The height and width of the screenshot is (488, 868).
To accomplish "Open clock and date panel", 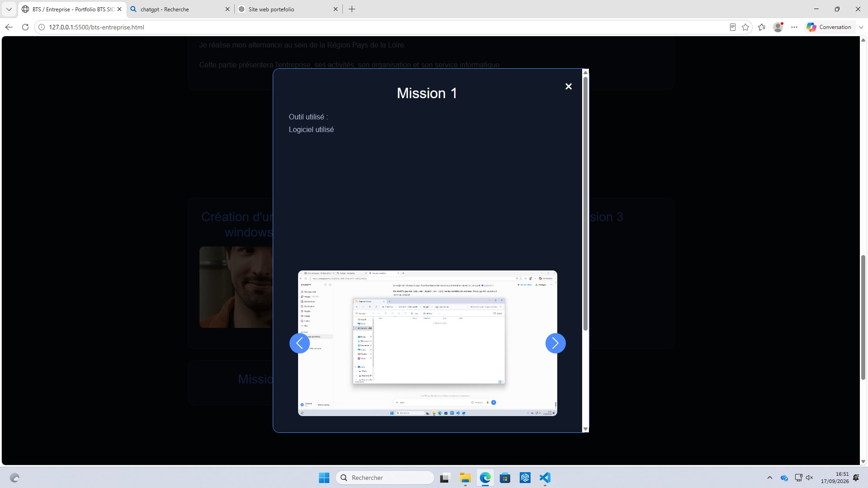I will (835, 478).
